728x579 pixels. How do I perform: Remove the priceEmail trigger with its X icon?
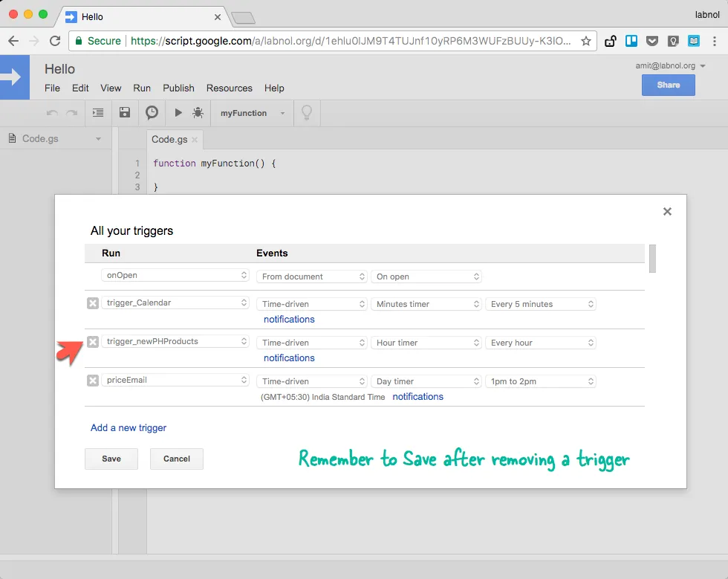click(x=92, y=381)
